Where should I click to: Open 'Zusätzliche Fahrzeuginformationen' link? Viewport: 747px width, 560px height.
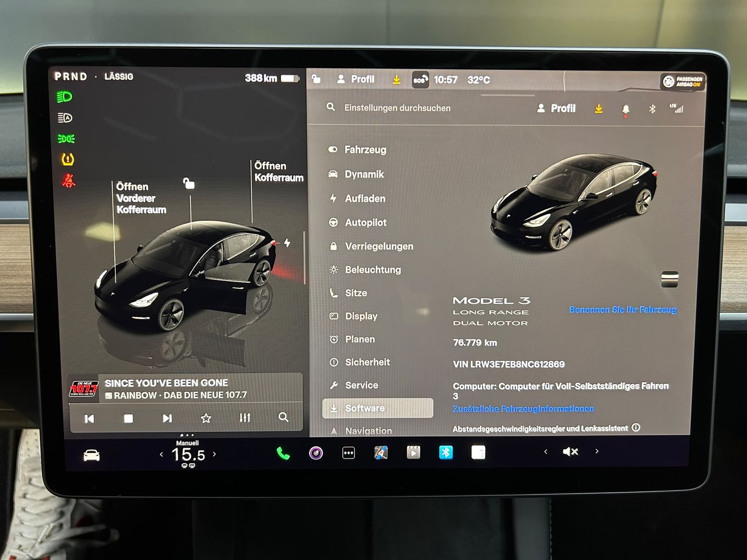coord(523,409)
